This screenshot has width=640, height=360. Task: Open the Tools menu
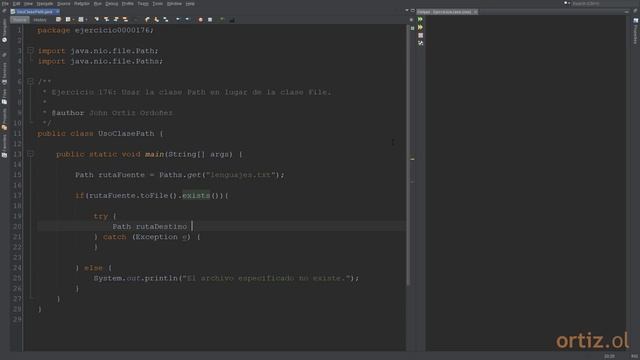coord(157,4)
